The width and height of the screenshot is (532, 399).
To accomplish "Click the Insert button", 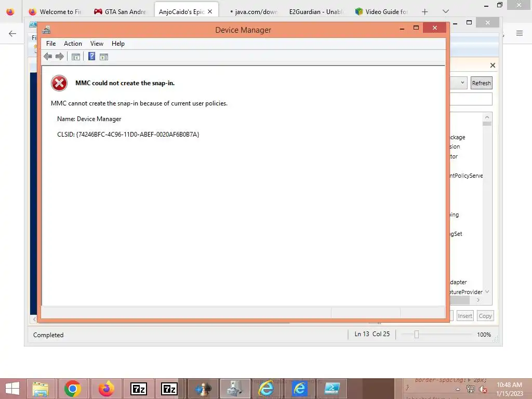I will click(465, 316).
